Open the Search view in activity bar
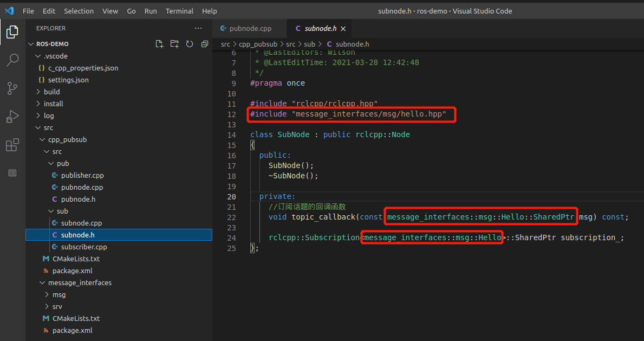The height and width of the screenshot is (341, 644). 12,60
